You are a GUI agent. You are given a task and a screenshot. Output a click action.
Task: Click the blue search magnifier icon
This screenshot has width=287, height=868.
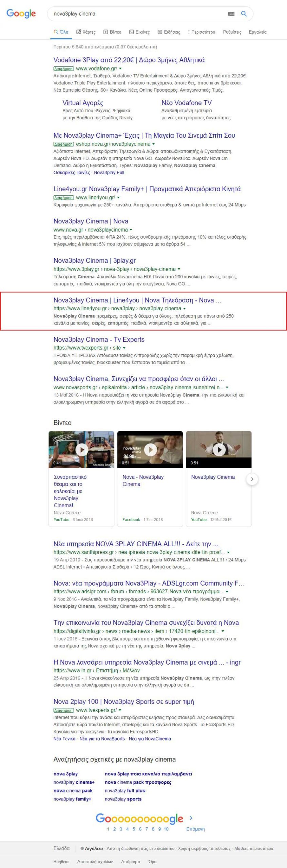click(244, 14)
